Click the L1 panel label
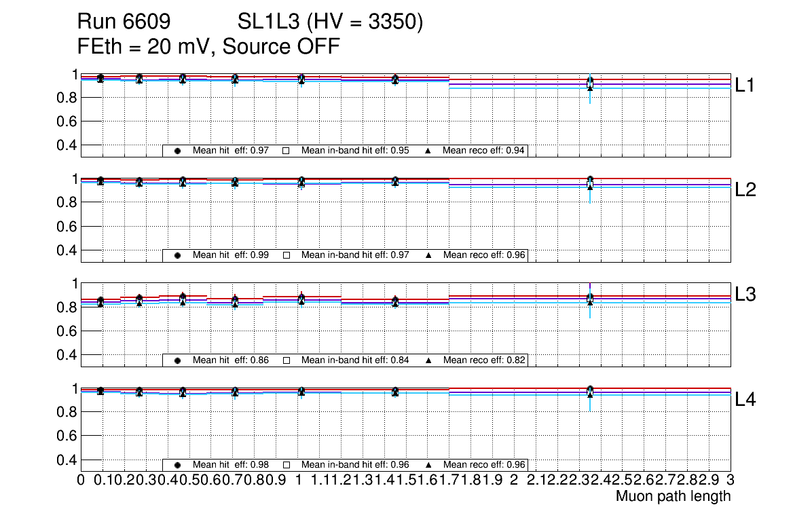 click(x=745, y=86)
